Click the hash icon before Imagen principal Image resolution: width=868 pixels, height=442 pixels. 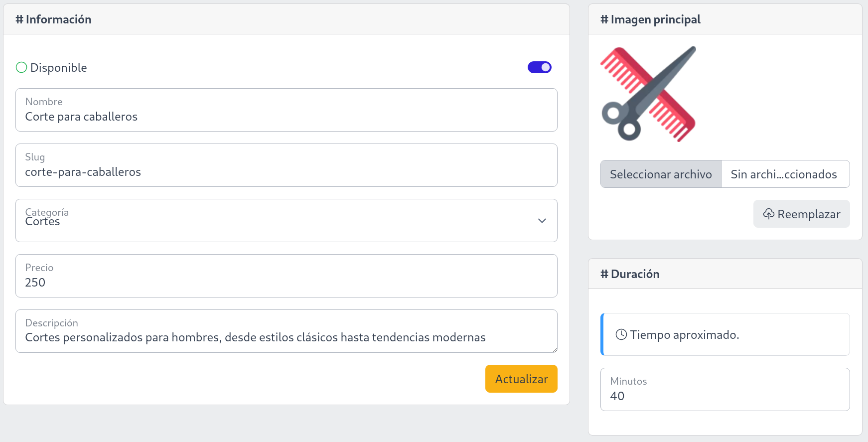coord(604,19)
